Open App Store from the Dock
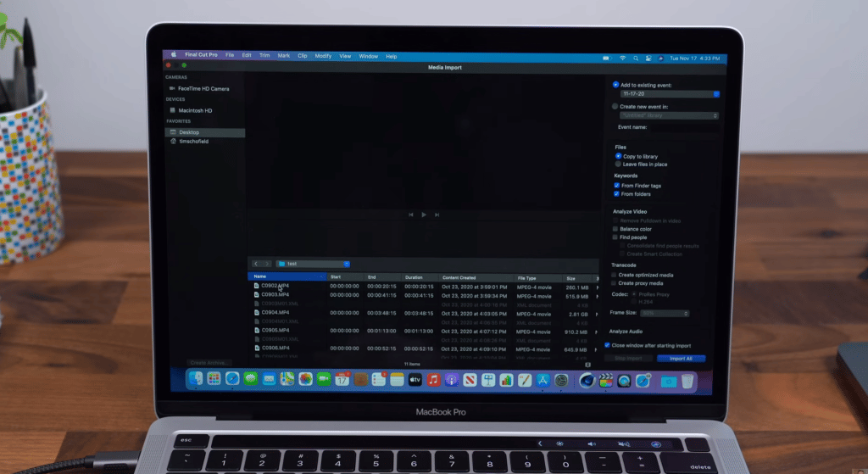Viewport: 868px width, 474px height. click(542, 381)
